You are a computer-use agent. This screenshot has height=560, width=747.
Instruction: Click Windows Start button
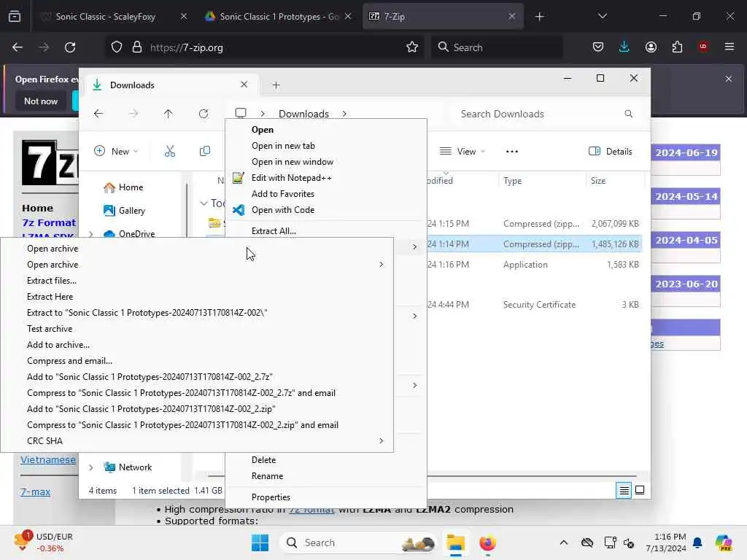click(x=260, y=542)
